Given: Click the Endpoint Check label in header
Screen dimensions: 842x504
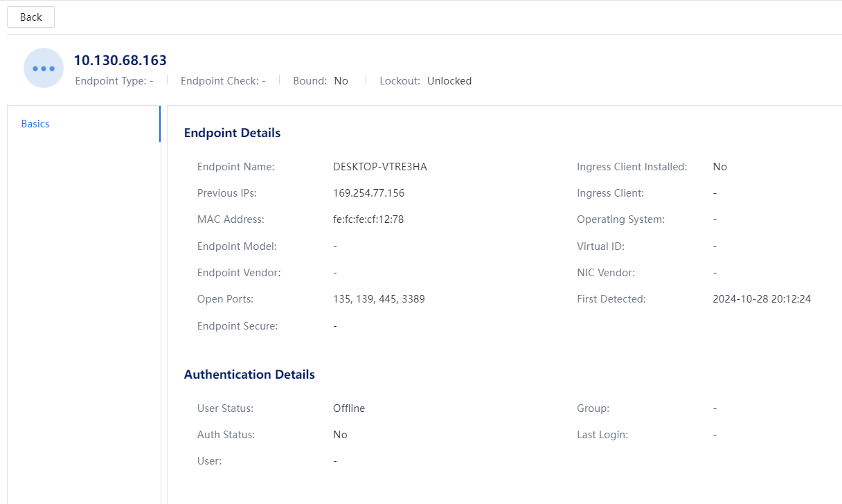Looking at the screenshot, I should [x=220, y=81].
